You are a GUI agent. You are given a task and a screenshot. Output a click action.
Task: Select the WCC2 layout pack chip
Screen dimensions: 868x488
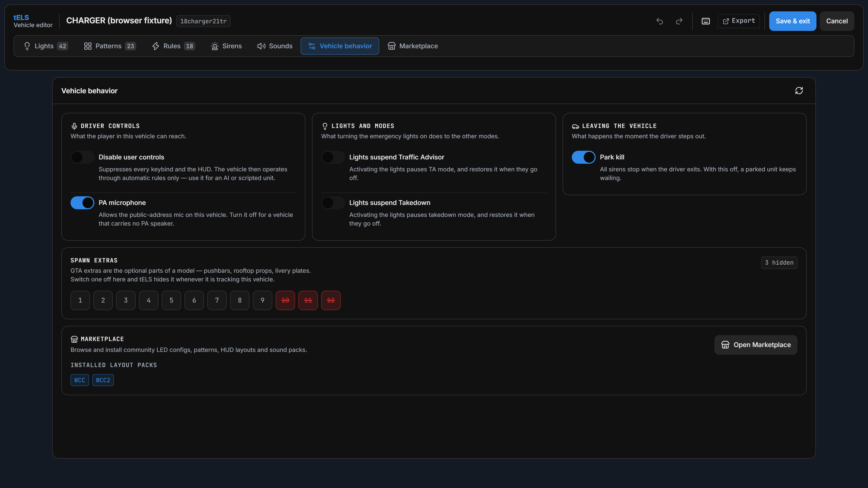click(x=103, y=380)
